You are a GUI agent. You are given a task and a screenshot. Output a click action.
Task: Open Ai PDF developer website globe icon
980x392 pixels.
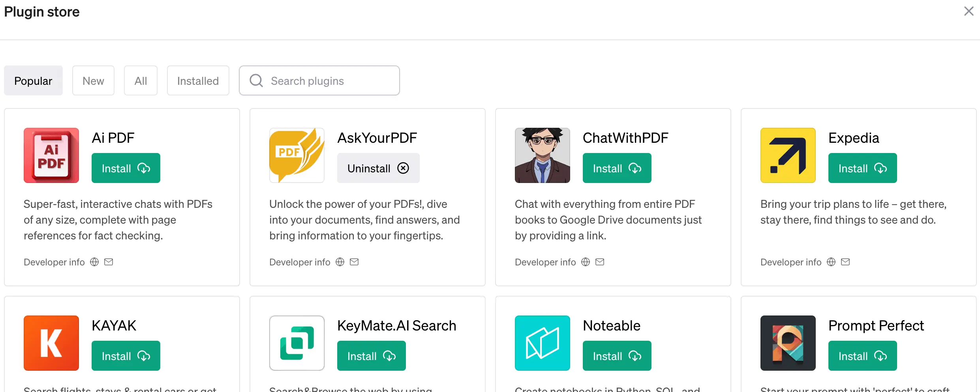pos(94,262)
